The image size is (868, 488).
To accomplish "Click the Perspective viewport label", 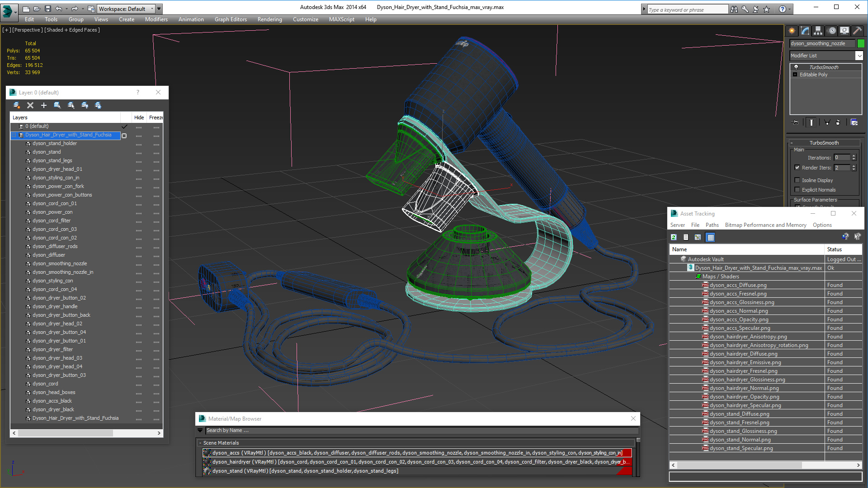I will pyautogui.click(x=28, y=30).
